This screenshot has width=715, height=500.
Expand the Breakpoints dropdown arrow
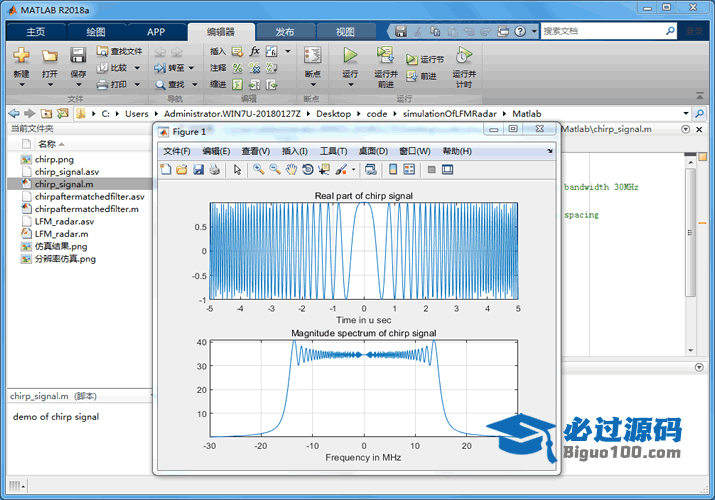313,84
